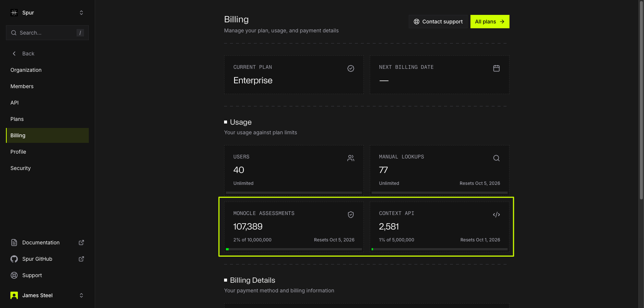Open the Support link text
This screenshot has width=644, height=308.
[32, 275]
